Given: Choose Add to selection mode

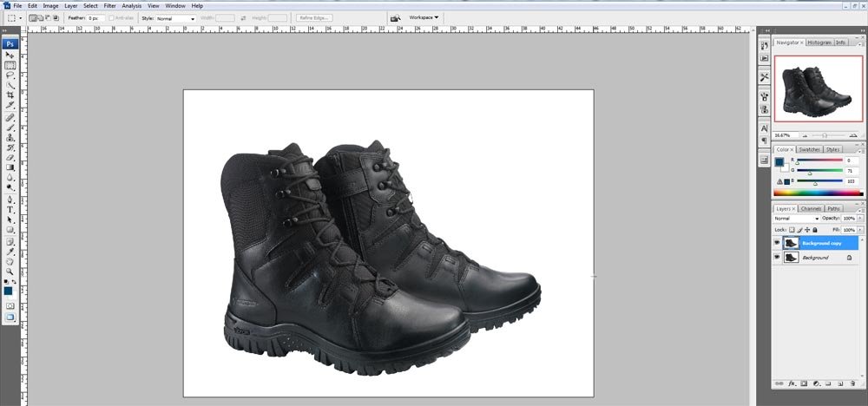Looking at the screenshot, I should (x=41, y=18).
